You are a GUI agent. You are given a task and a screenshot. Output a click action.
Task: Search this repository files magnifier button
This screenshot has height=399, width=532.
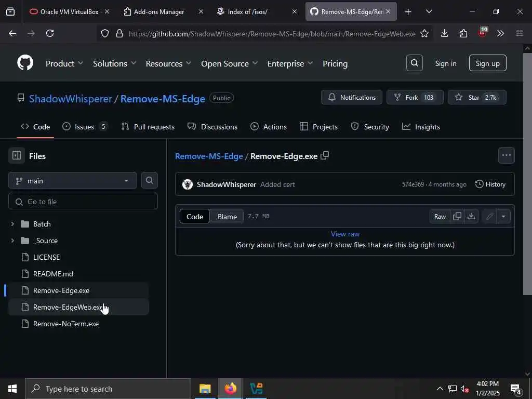[149, 180]
